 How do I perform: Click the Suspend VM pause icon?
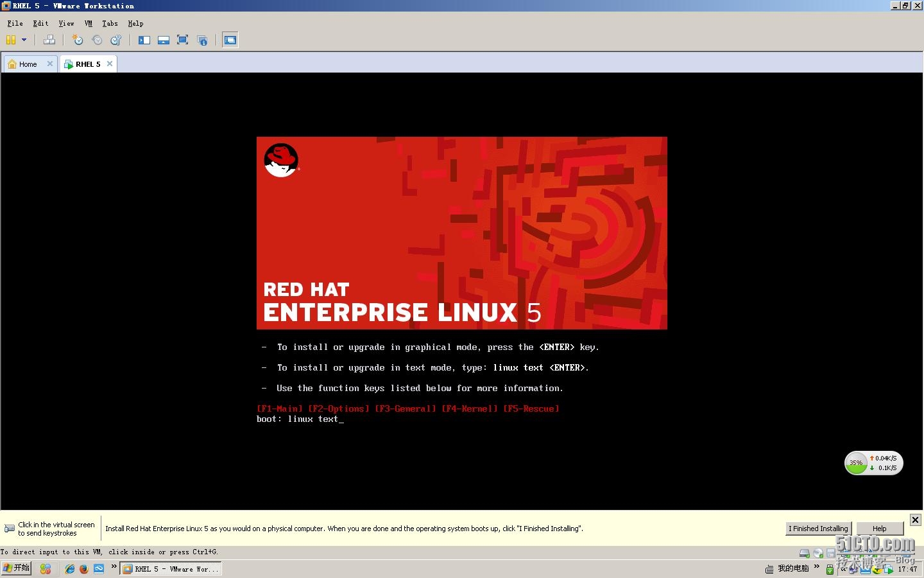click(x=11, y=40)
